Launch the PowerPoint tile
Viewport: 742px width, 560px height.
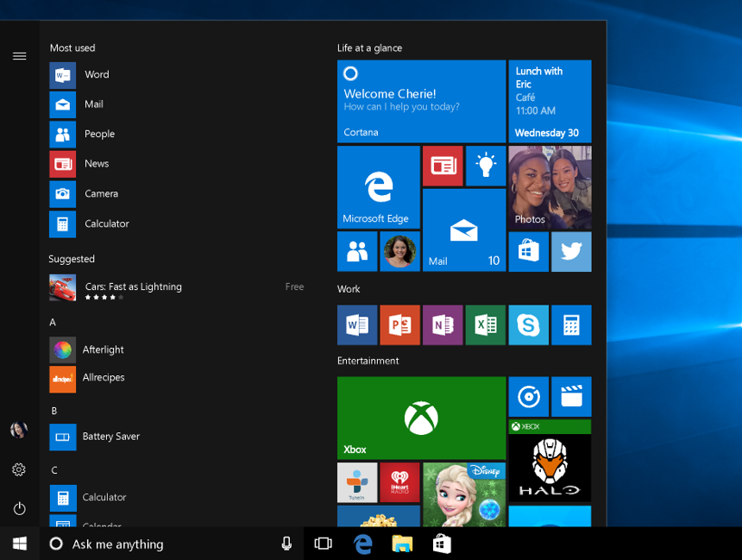point(399,325)
